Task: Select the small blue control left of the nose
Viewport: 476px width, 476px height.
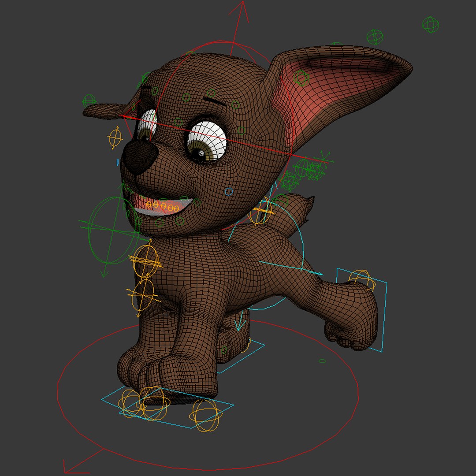Action: (118, 162)
